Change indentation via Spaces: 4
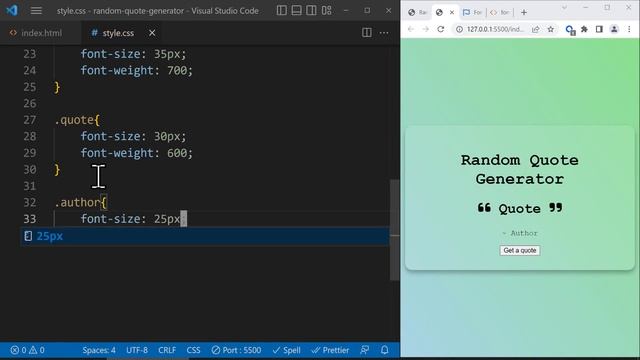This screenshot has height=360, width=640. (99, 350)
